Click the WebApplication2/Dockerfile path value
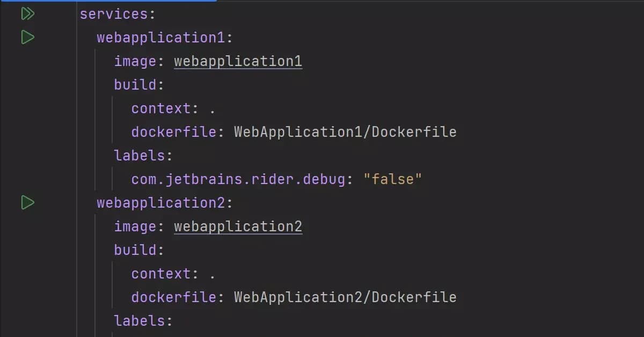Image resolution: width=644 pixels, height=337 pixels. (345, 297)
